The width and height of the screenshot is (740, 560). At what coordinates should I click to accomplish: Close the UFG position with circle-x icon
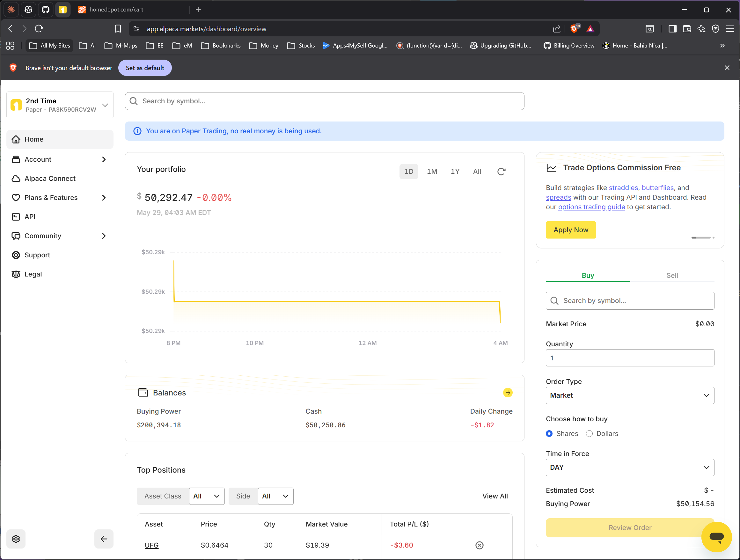point(479,545)
